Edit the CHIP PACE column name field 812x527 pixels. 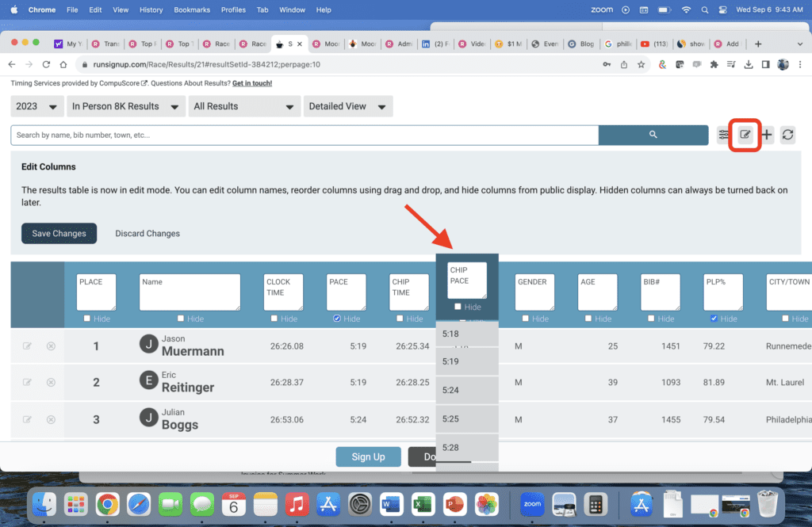[x=467, y=280]
